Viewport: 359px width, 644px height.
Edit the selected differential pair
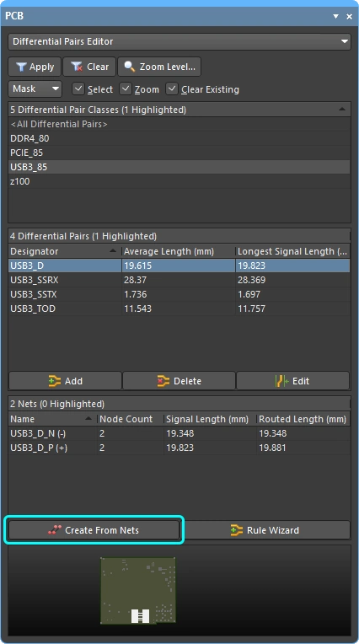click(x=293, y=381)
